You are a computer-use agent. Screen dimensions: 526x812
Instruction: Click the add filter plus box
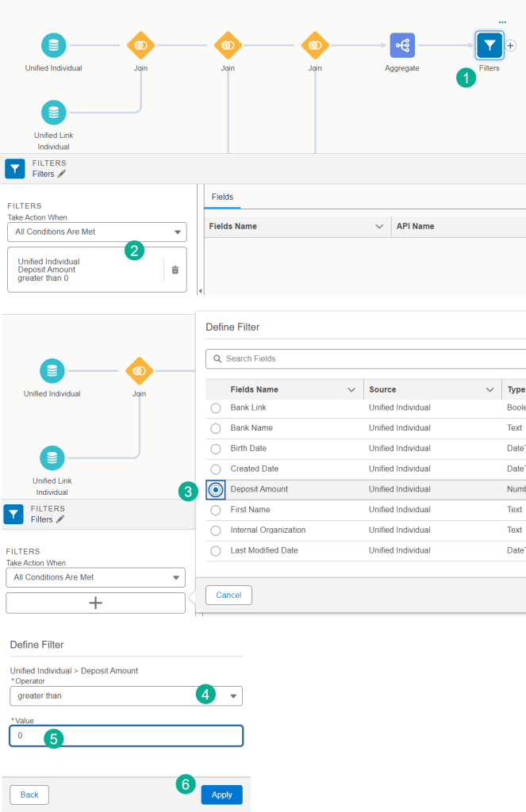pos(95,603)
